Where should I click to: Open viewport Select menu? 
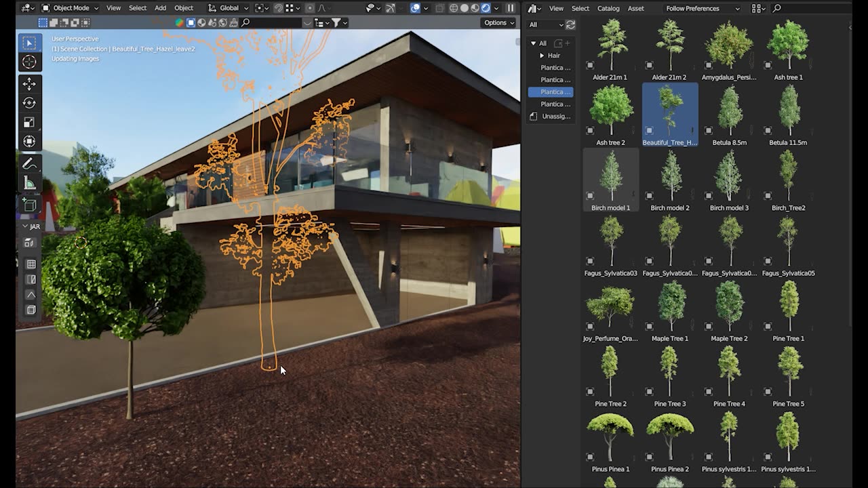click(x=138, y=8)
